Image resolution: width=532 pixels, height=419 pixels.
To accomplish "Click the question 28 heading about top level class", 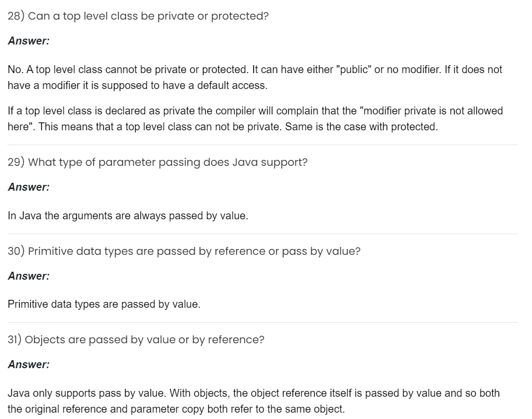I will click(138, 16).
